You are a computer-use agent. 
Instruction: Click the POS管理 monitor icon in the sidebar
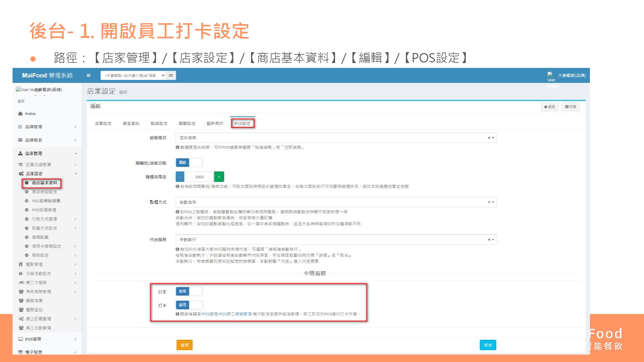[x=21, y=339]
